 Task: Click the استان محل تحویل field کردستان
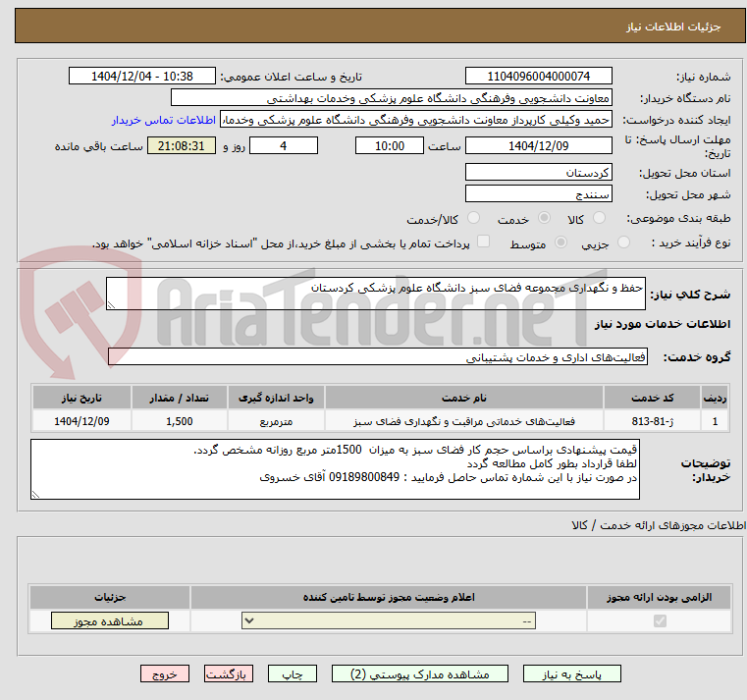coord(538,172)
